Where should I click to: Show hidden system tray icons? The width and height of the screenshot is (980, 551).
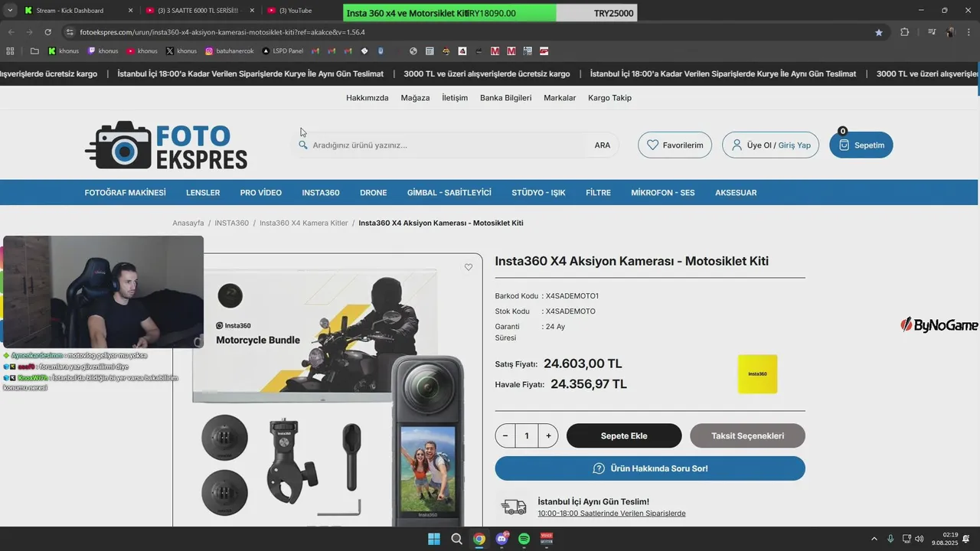tap(874, 539)
